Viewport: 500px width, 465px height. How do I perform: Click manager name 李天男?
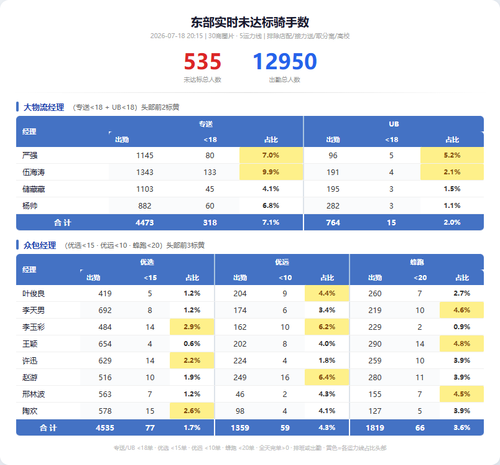(x=33, y=310)
